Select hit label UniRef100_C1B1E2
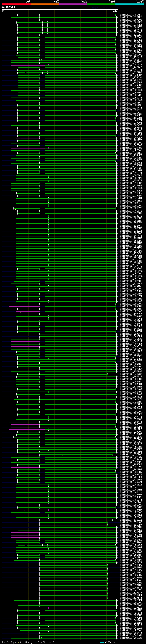Screen dimensions: 146x644 point(131,18)
